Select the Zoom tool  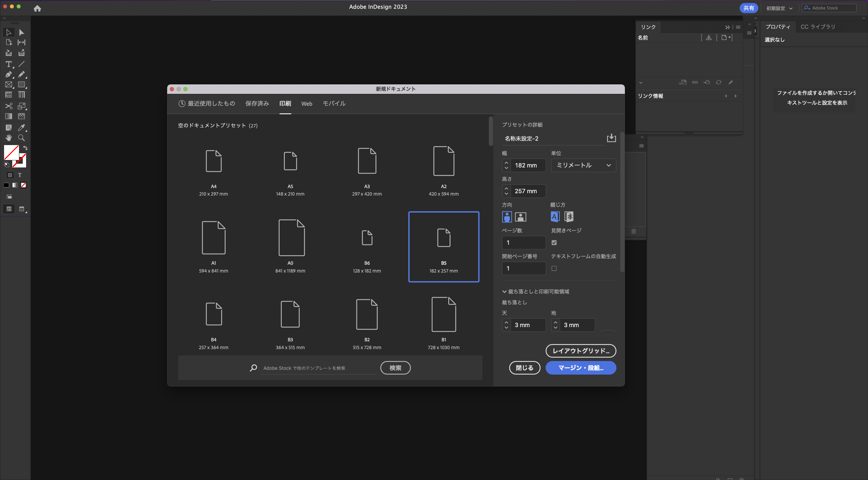click(x=21, y=138)
